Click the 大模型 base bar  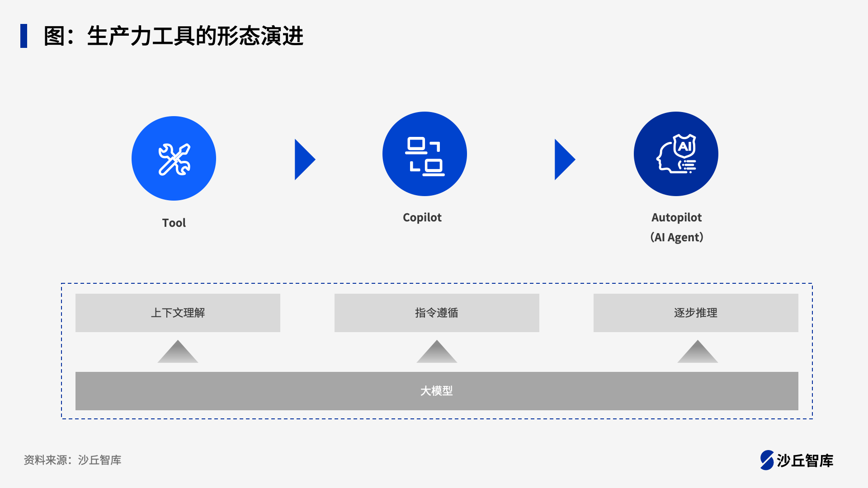pos(437,391)
